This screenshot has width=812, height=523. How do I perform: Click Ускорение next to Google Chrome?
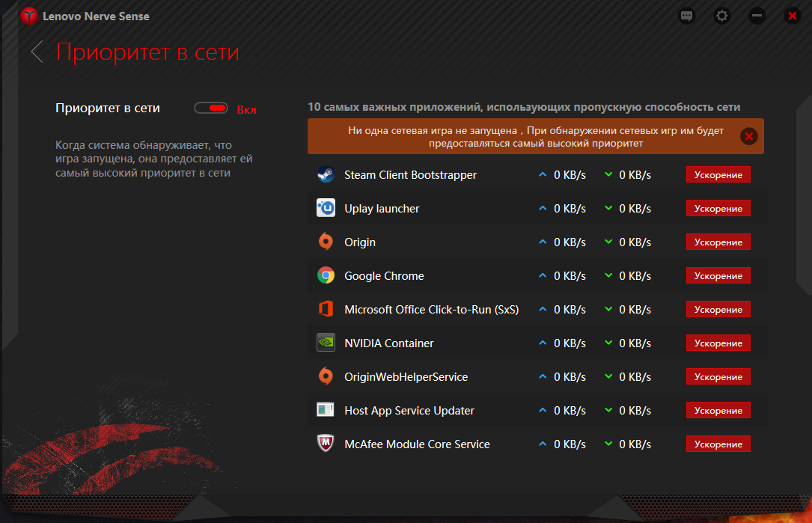[718, 275]
